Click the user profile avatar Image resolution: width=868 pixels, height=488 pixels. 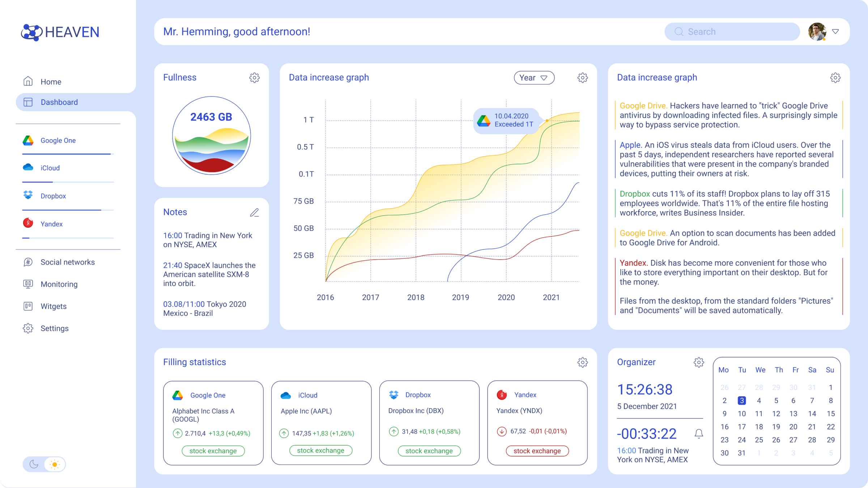[817, 32]
